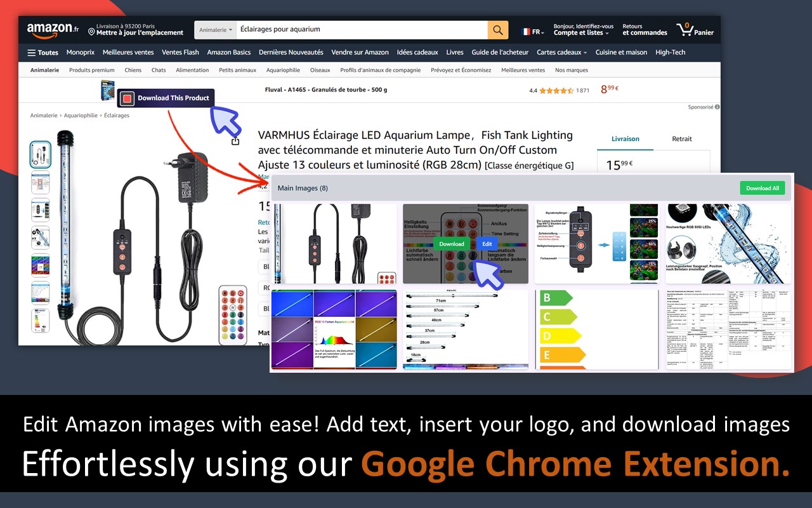Select the first product thumbnail in side strip
Screen dimensions: 812x508
41,154
